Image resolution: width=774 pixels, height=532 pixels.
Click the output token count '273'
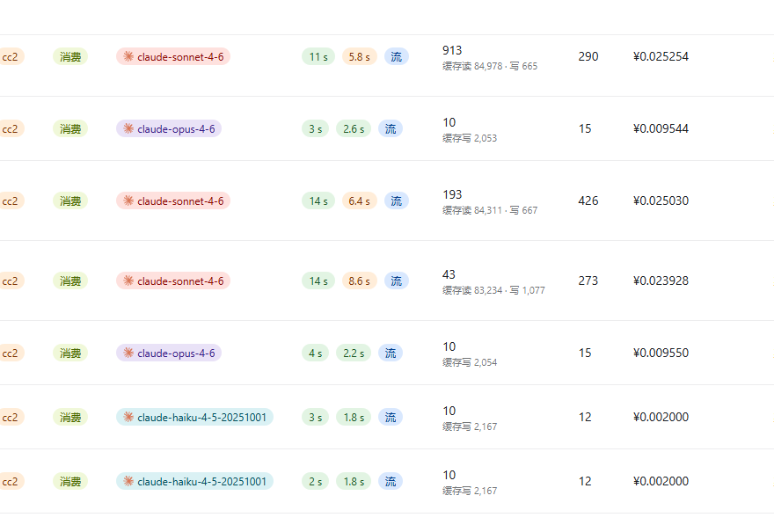pos(588,281)
